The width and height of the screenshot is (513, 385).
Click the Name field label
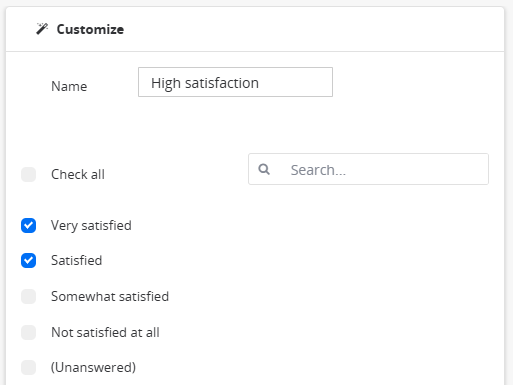[69, 86]
